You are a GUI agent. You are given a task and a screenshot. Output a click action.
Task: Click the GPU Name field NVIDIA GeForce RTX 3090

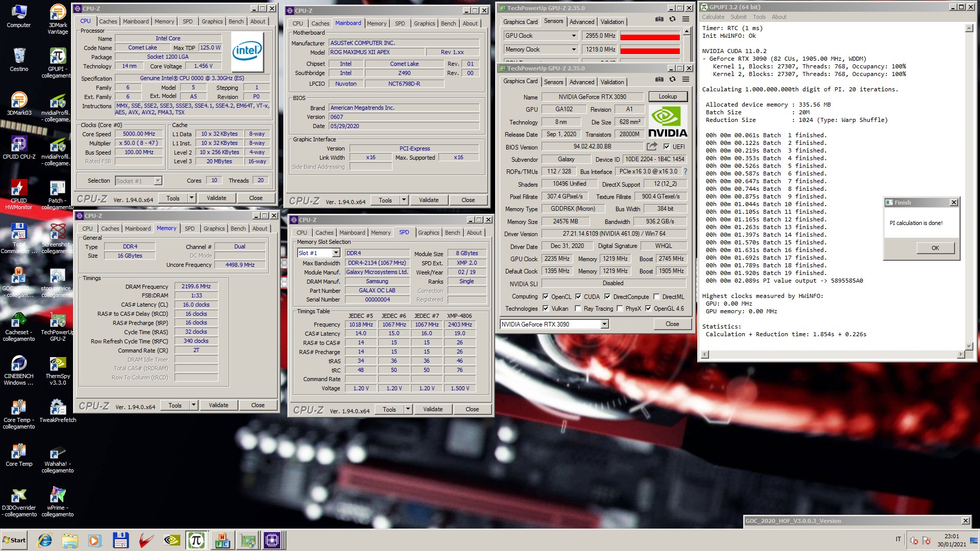(x=592, y=96)
